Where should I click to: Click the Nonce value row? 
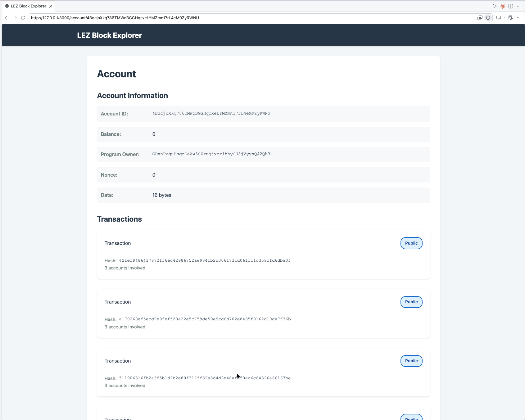263,175
